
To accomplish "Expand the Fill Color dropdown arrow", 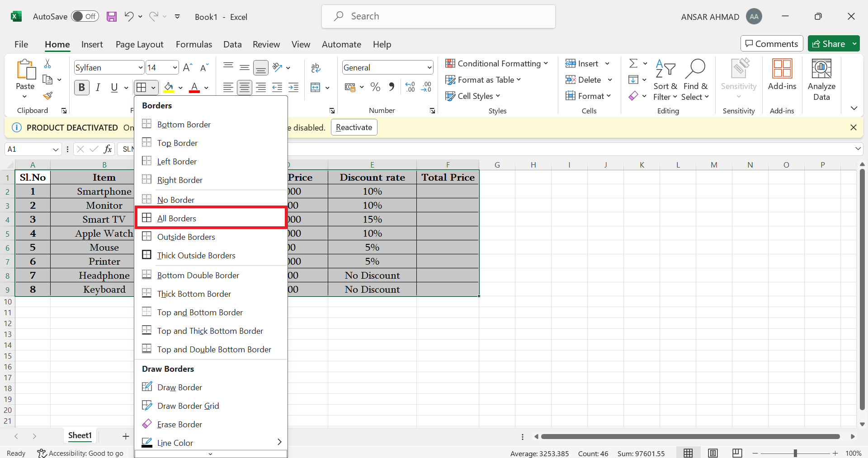I will [179, 88].
